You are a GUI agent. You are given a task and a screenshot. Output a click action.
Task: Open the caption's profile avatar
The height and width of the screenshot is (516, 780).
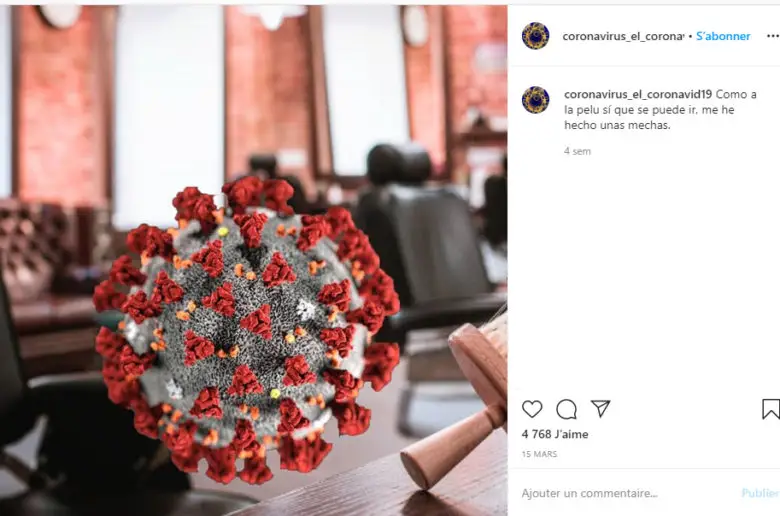coord(535,100)
